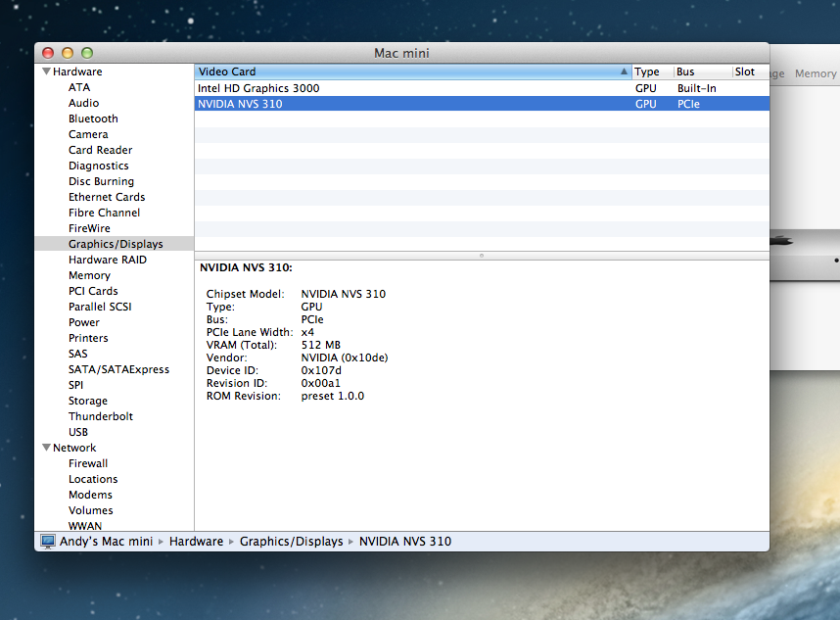Select Firewall under Network
The height and width of the screenshot is (620, 840).
coord(88,463)
